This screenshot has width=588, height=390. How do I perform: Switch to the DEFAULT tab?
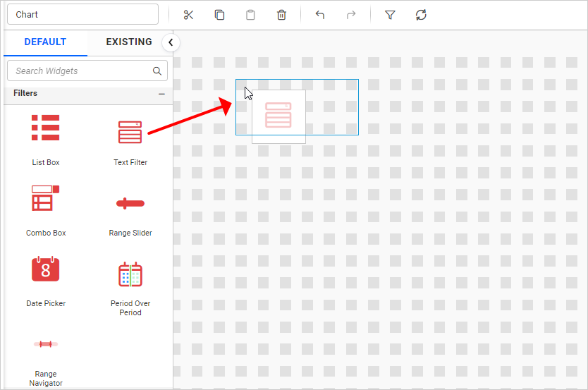[x=45, y=42]
